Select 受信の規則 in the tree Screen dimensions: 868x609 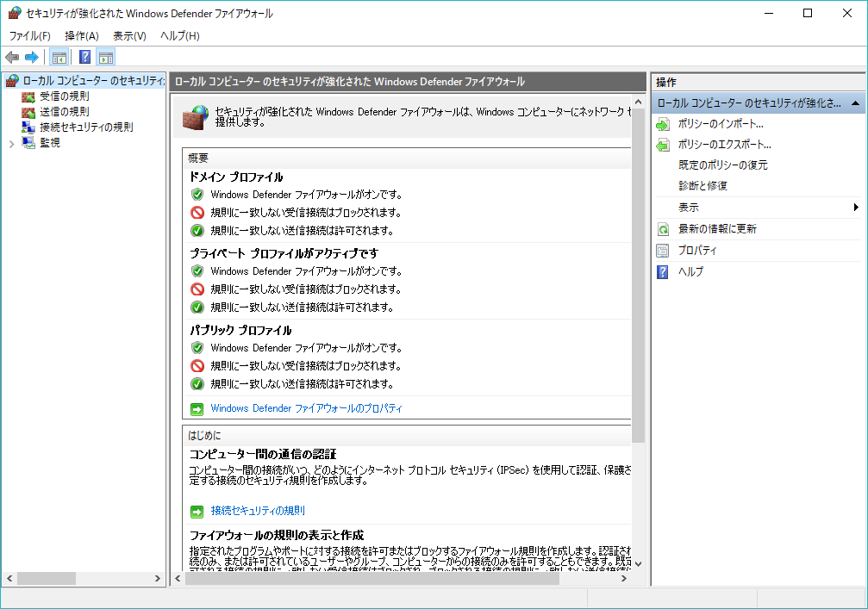pyautogui.click(x=64, y=96)
